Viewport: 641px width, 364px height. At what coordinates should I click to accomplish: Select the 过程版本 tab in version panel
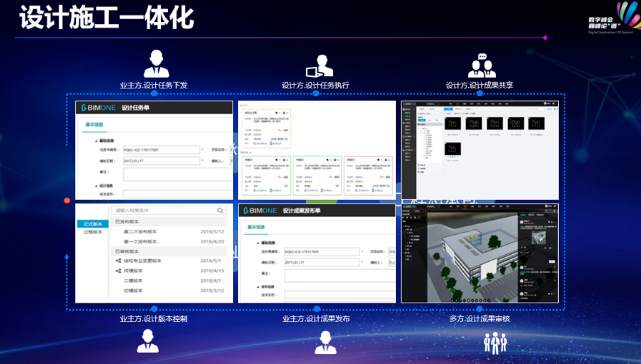click(x=93, y=232)
